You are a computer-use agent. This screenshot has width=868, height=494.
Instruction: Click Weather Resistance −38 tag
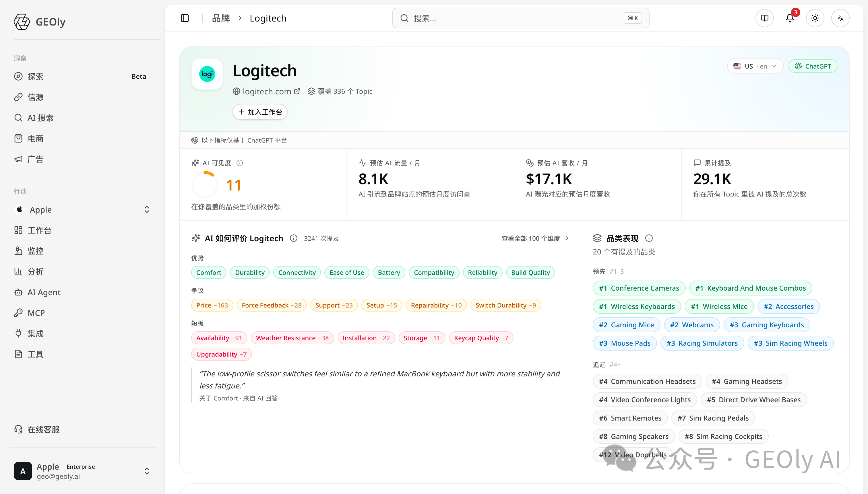pyautogui.click(x=292, y=338)
